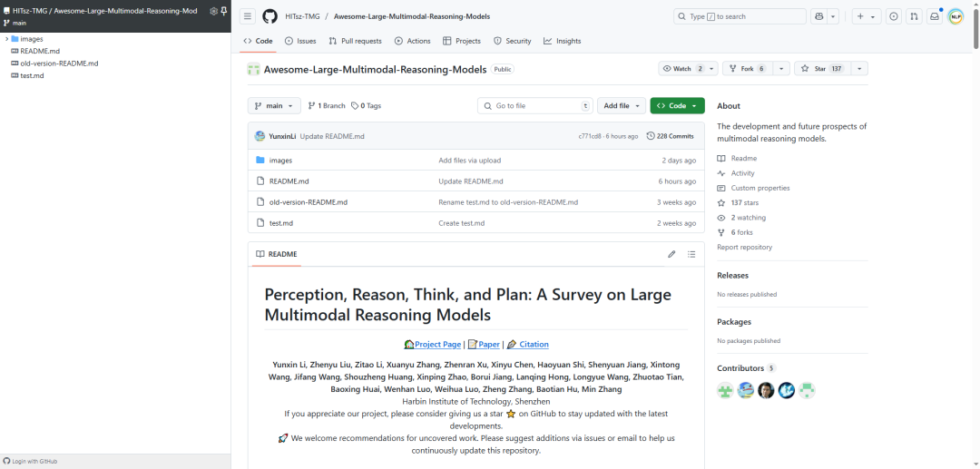Toggle the sidebar pin icon

[x=224, y=11]
